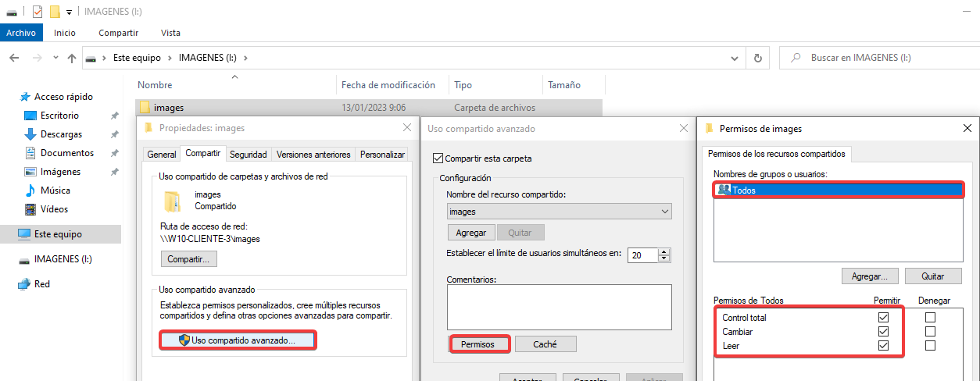Switch to the Seguridad tab
The height and width of the screenshot is (381, 980).
click(x=249, y=155)
